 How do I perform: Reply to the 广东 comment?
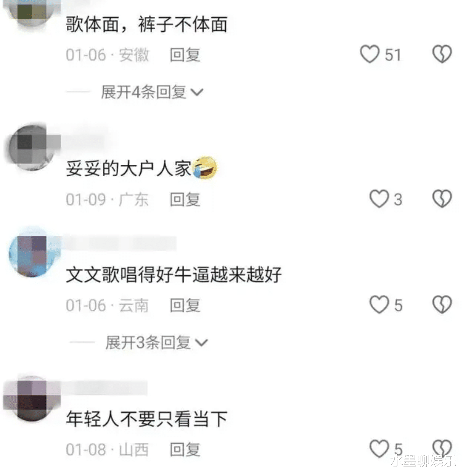click(x=185, y=199)
